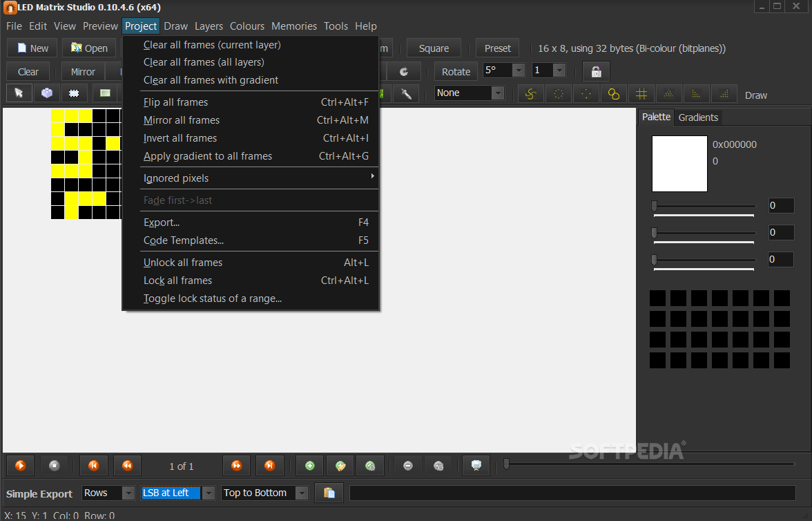
Task: Select the yellow spiral pattern tool
Action: point(530,94)
